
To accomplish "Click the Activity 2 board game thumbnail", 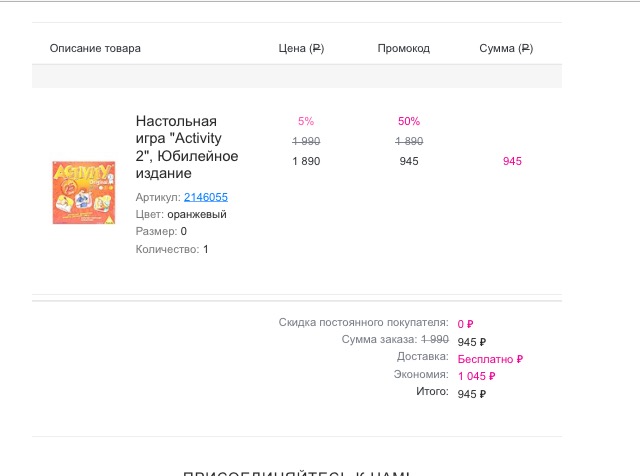I will click(83, 192).
